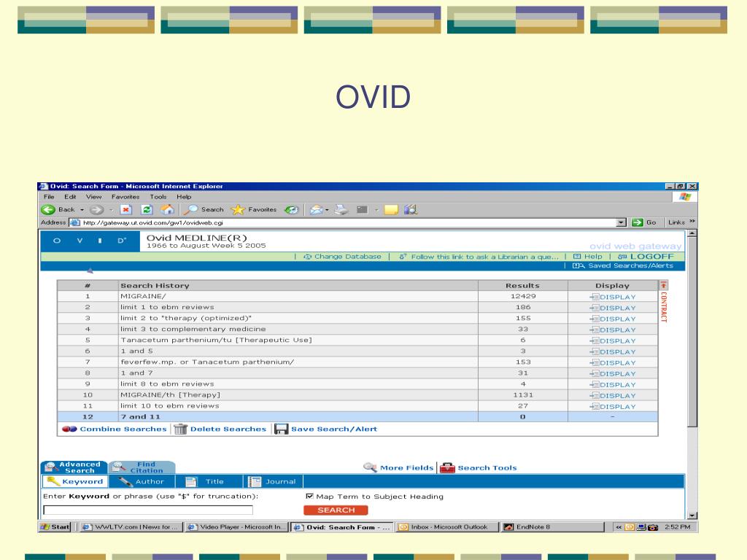Open the File menu
Viewport: 747px width, 560px height.
coord(49,197)
